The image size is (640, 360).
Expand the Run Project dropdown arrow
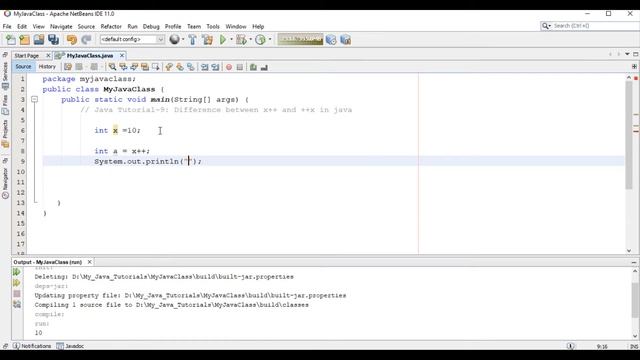[231, 40]
